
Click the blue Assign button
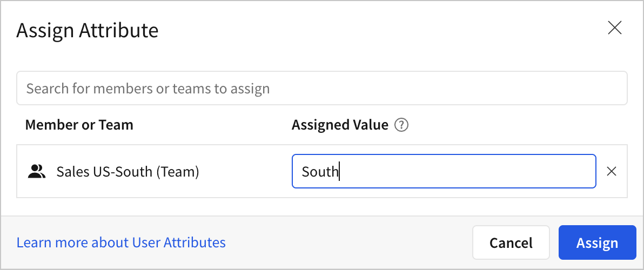[597, 242]
